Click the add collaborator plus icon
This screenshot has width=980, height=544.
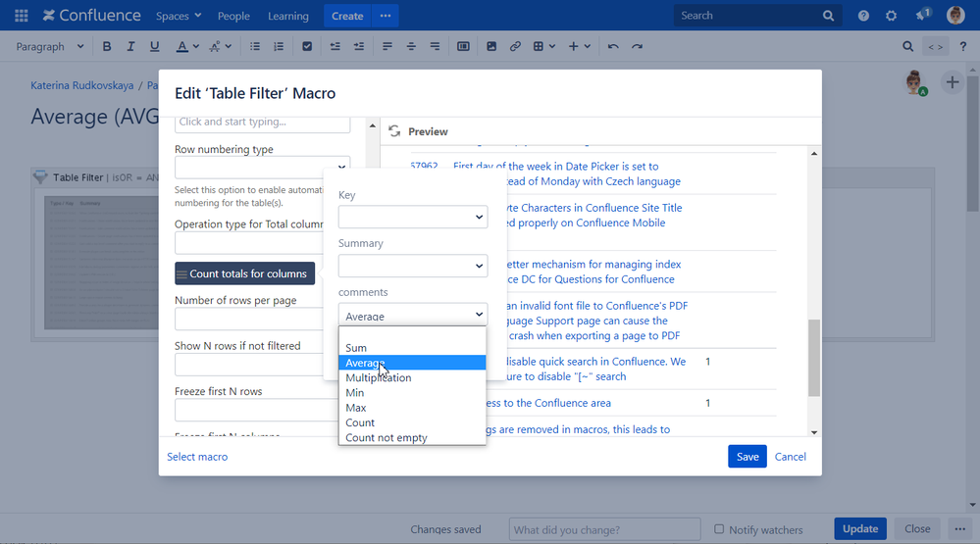tap(952, 82)
